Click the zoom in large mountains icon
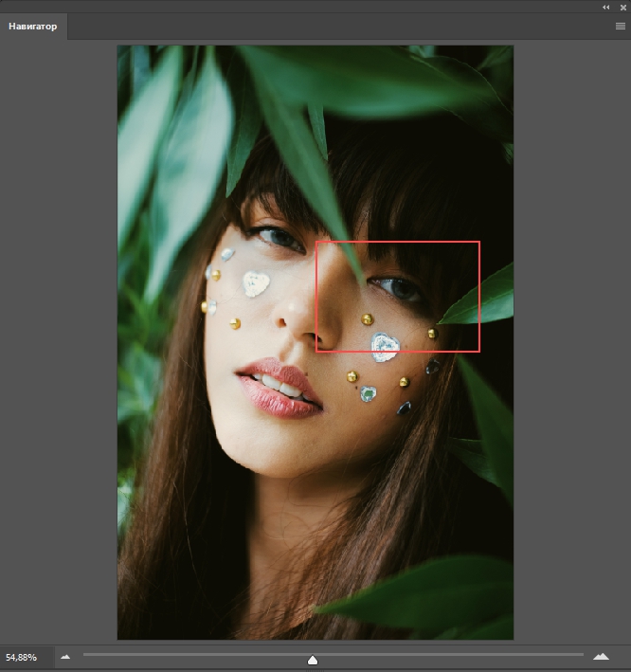The image size is (631, 672). (x=601, y=657)
